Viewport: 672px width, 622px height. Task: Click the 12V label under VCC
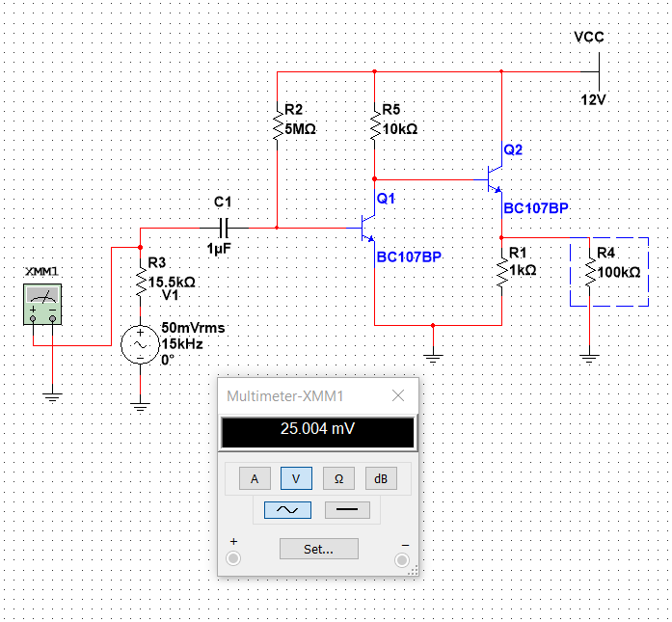(593, 100)
